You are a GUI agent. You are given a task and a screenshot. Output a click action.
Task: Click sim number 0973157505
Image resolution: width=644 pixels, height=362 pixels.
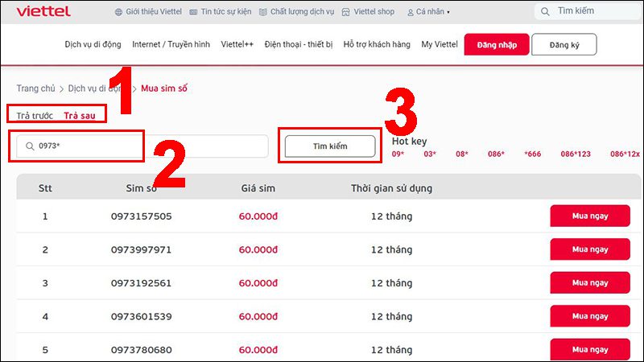tap(142, 216)
